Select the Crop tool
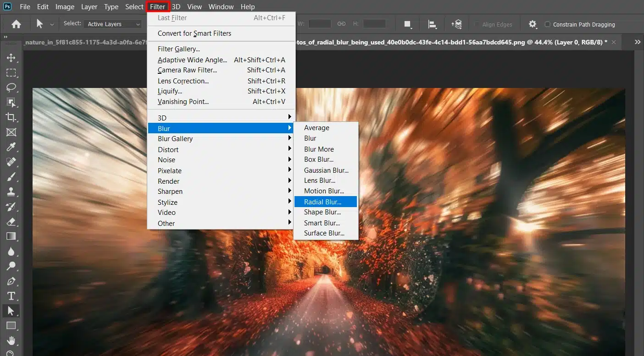 (11, 117)
